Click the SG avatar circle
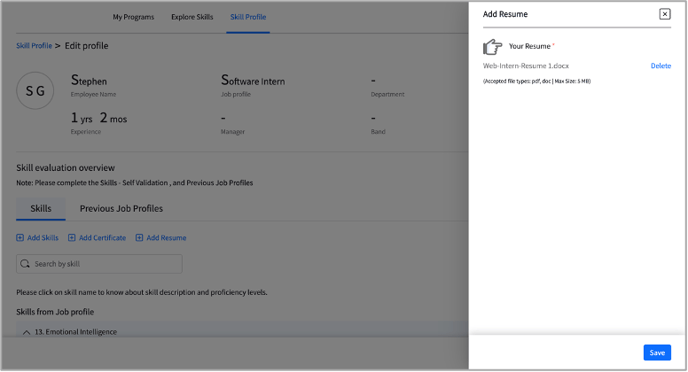The image size is (688, 372). point(35,91)
